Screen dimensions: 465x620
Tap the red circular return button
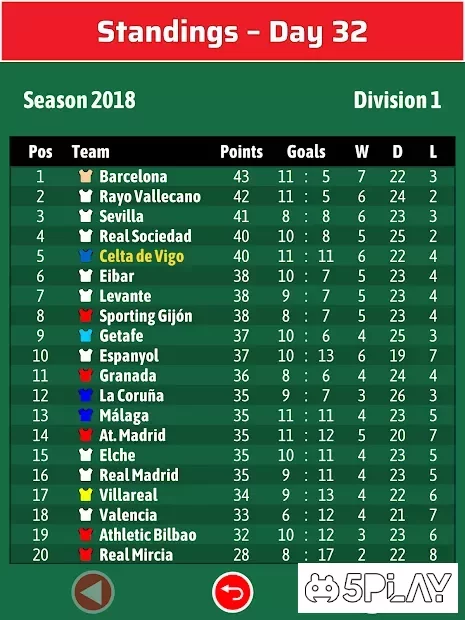(x=232, y=592)
